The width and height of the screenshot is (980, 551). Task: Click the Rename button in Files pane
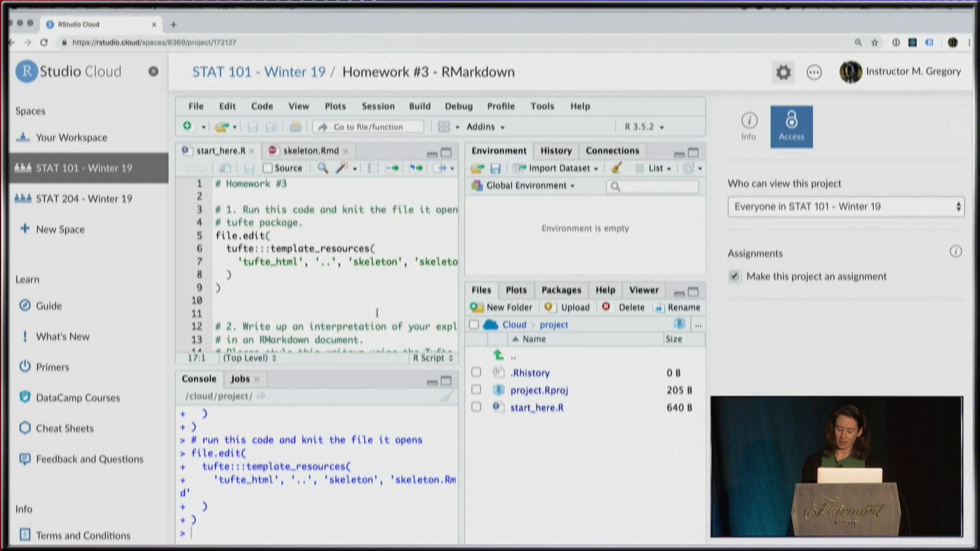click(677, 307)
